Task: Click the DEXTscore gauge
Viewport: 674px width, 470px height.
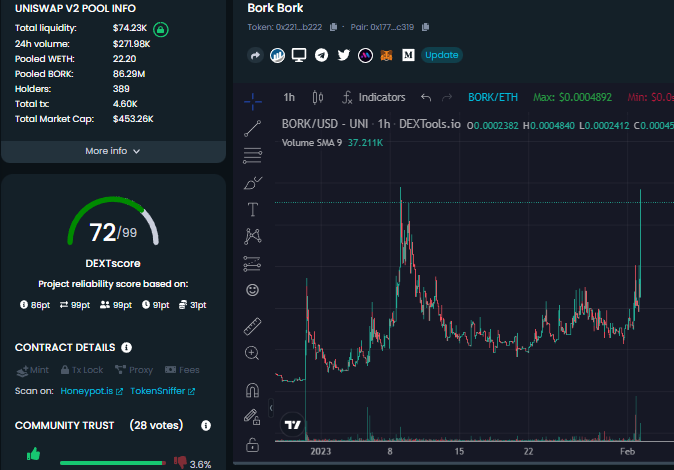Action: (113, 222)
